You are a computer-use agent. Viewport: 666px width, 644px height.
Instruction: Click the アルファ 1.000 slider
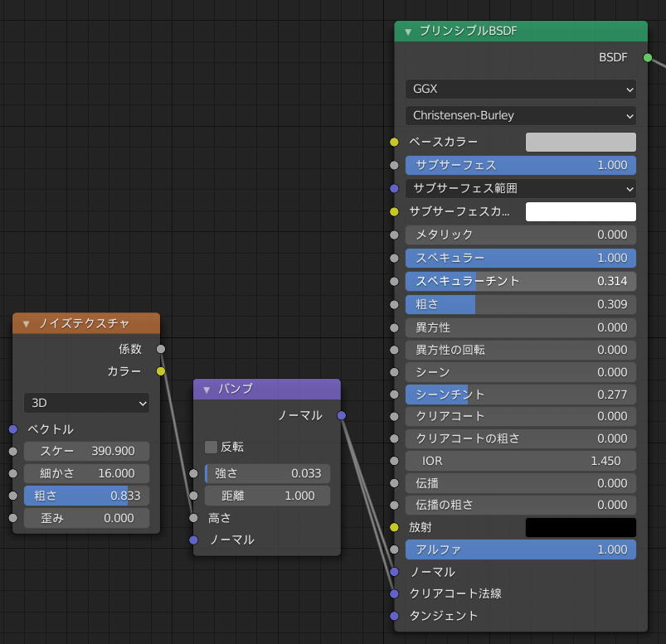tap(521, 550)
